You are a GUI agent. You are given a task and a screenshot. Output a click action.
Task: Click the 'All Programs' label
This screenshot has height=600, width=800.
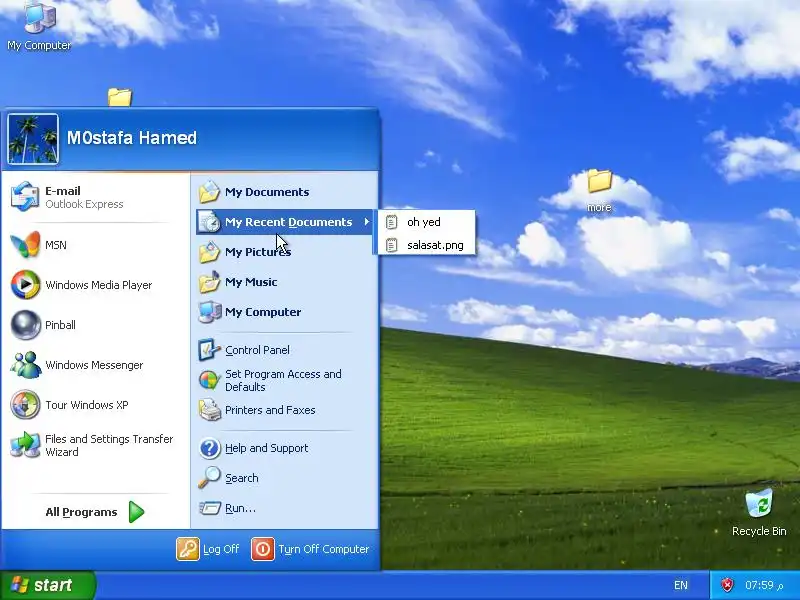pyautogui.click(x=81, y=512)
